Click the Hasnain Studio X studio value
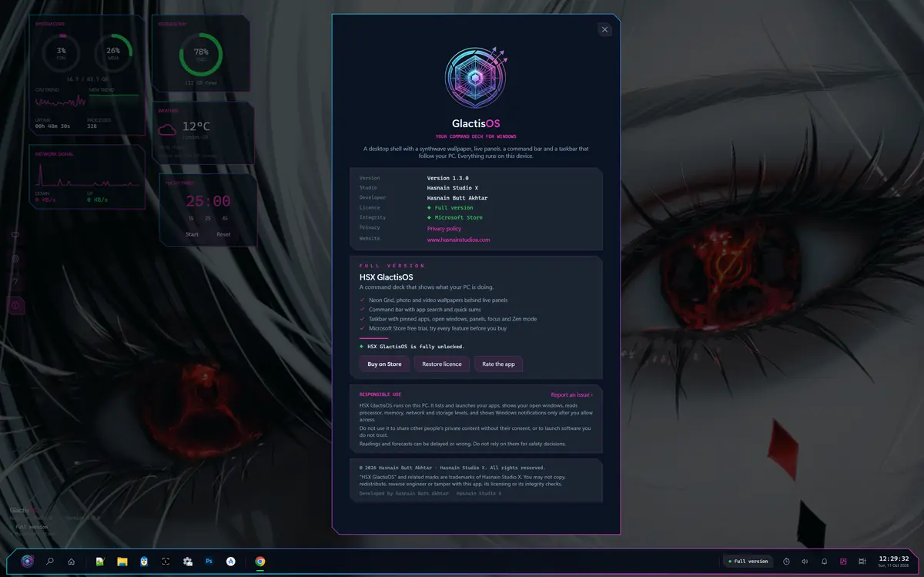This screenshot has width=924, height=577. (453, 188)
